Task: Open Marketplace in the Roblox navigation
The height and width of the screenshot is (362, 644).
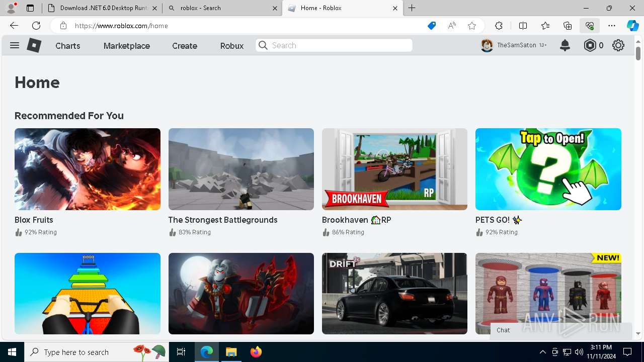Action: coord(127,46)
